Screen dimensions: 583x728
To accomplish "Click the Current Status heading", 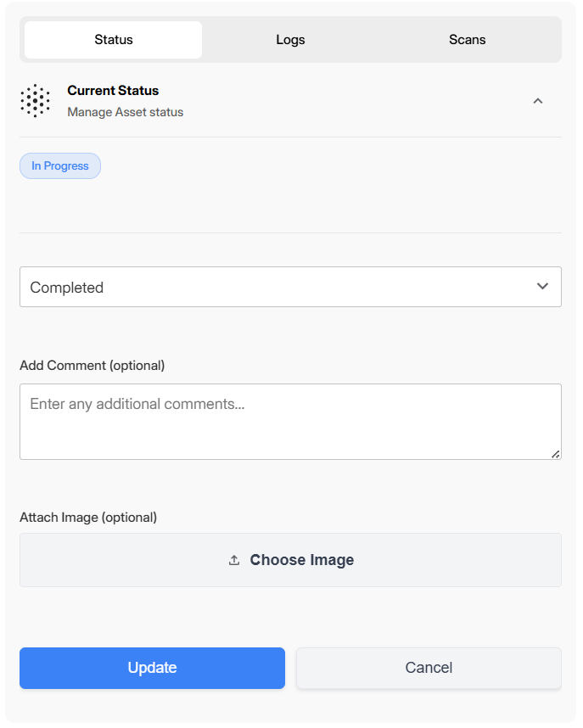I will click(x=113, y=90).
